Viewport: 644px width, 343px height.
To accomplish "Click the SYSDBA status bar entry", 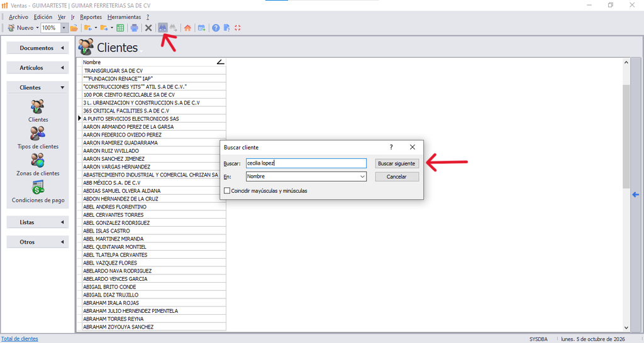I will 538,339.
